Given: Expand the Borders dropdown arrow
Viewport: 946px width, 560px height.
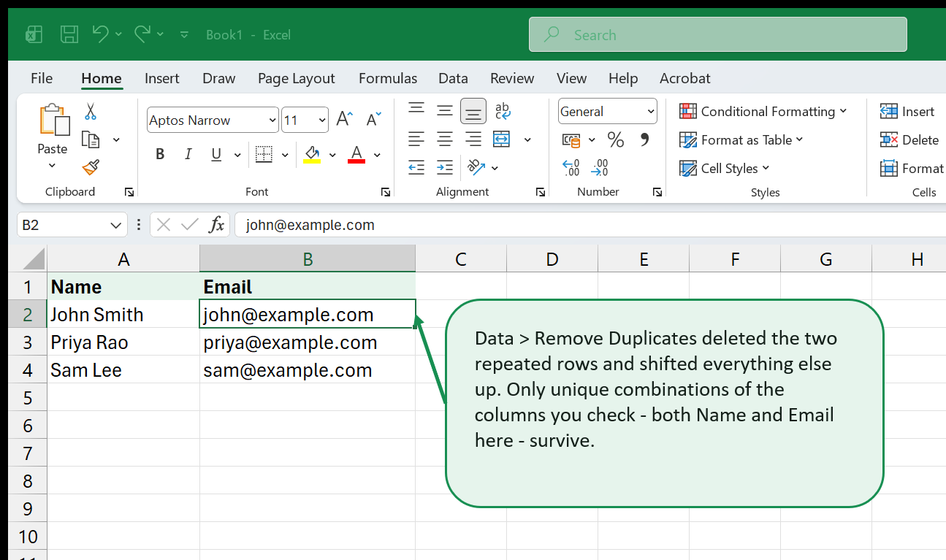Looking at the screenshot, I should pyautogui.click(x=285, y=155).
